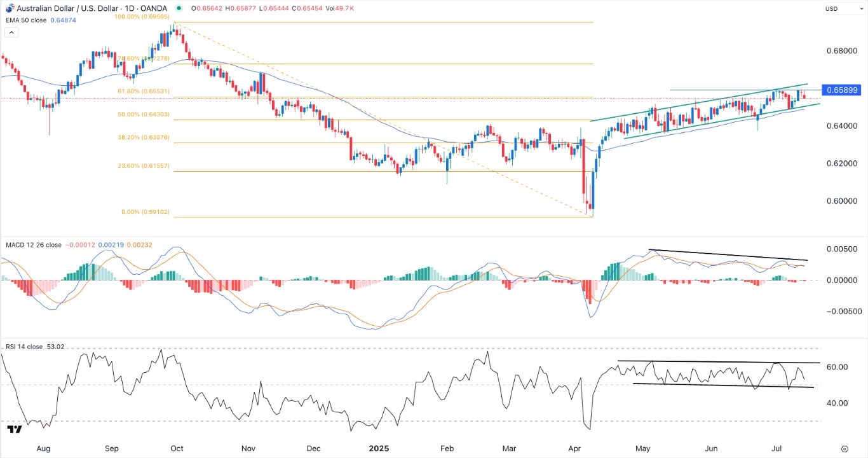This screenshot has height=458, width=868.
Task: Click the green market status dot
Action: 179,8
